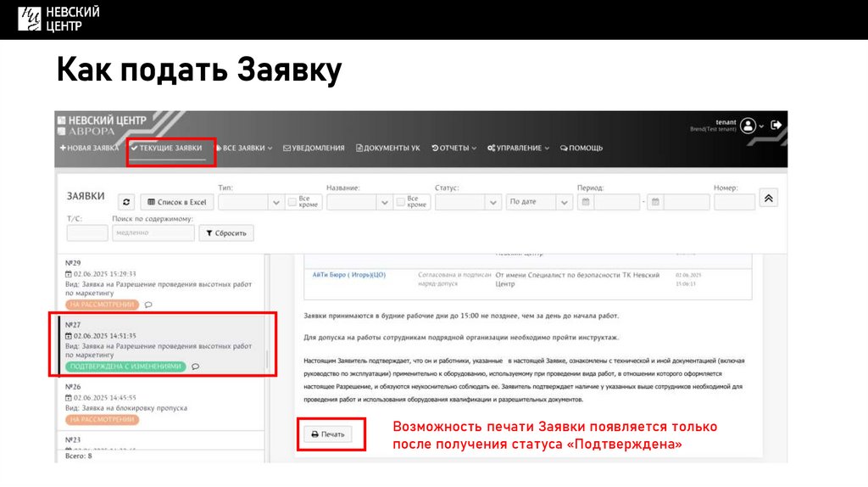Collapse the filter panel with double-chevron

[768, 199]
